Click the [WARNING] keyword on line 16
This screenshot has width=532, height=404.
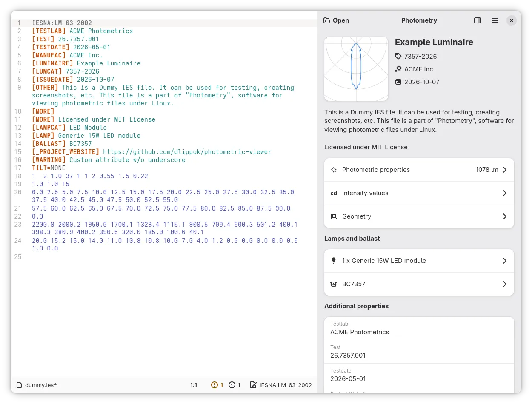coord(49,160)
